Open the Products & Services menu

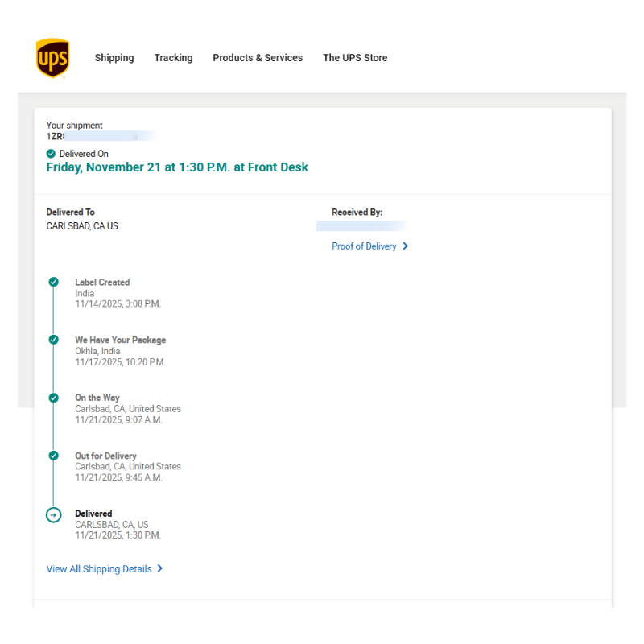258,58
